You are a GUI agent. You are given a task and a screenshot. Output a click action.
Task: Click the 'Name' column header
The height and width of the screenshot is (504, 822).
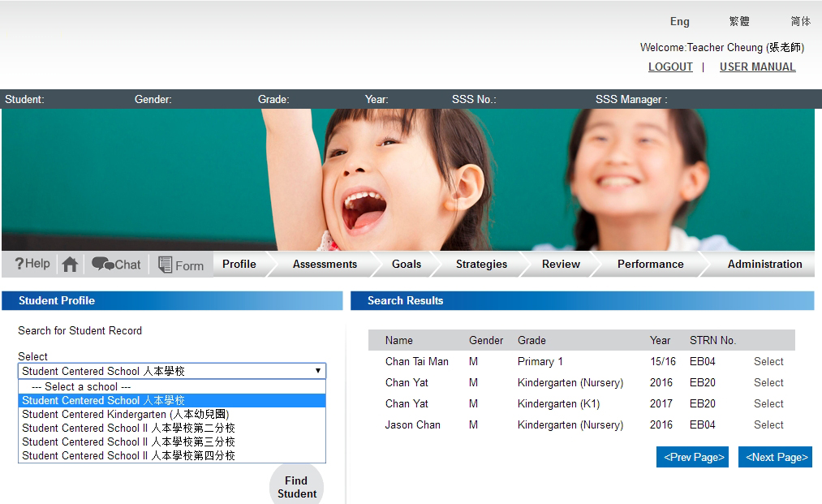(x=399, y=340)
